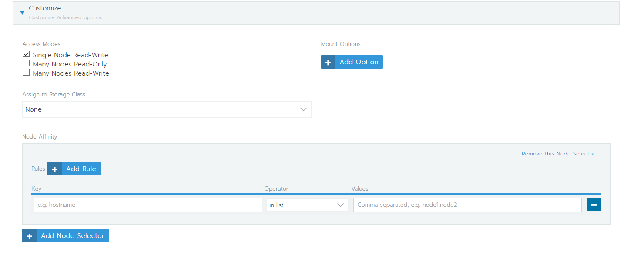644x258 pixels.
Task: Collapse the Customize section using the blue triangle
Action: [22, 13]
